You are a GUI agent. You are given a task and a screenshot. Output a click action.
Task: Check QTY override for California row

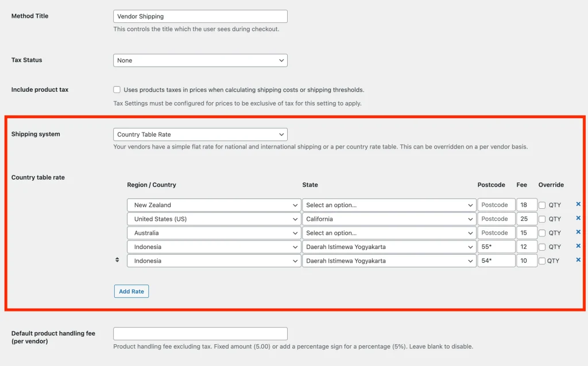click(x=542, y=219)
